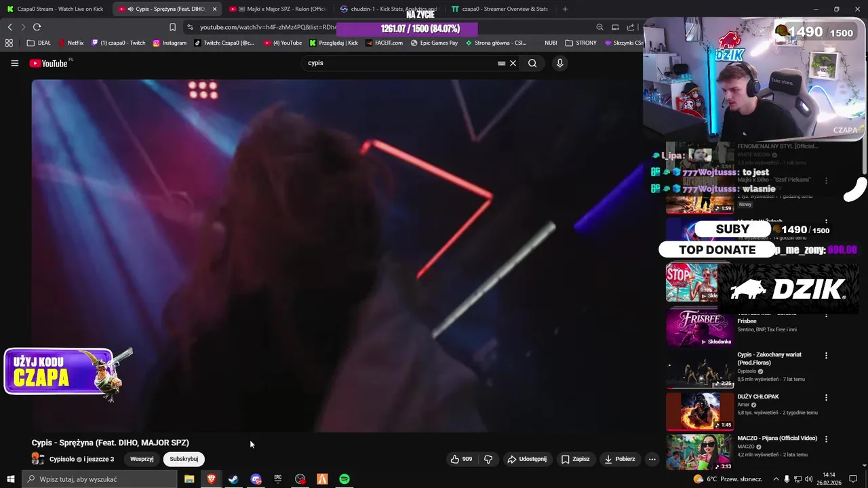The image size is (868, 488).
Task: Open the 'Przeglądaj | Kick' bookmark
Action: click(334, 43)
